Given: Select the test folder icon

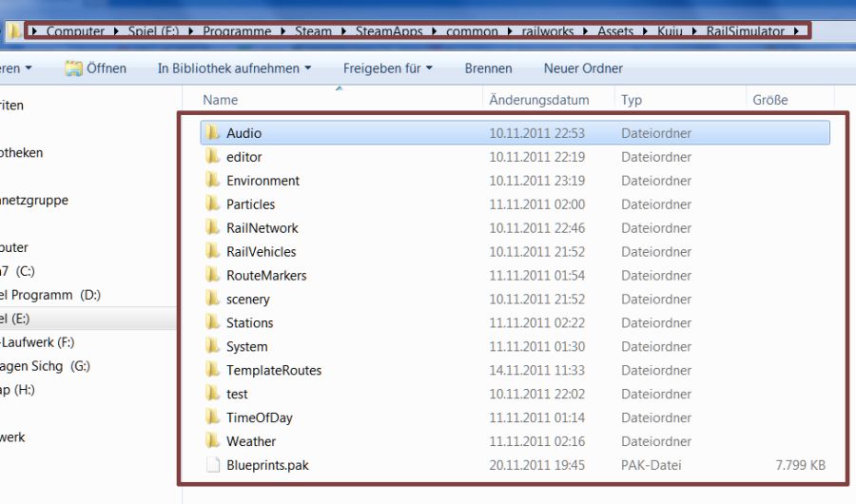Looking at the screenshot, I should (x=212, y=394).
